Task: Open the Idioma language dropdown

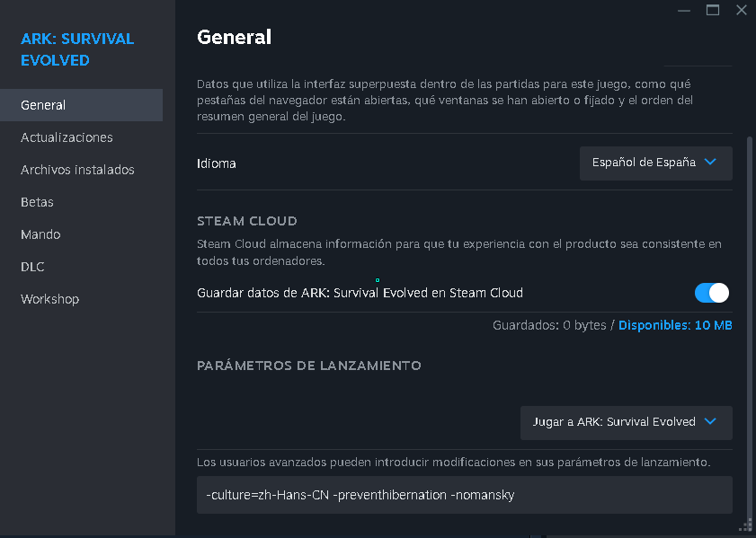Action: pos(655,163)
